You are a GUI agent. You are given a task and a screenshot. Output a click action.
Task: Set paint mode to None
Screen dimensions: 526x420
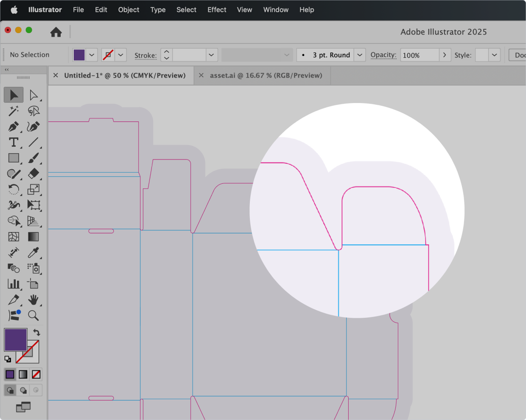coord(36,374)
